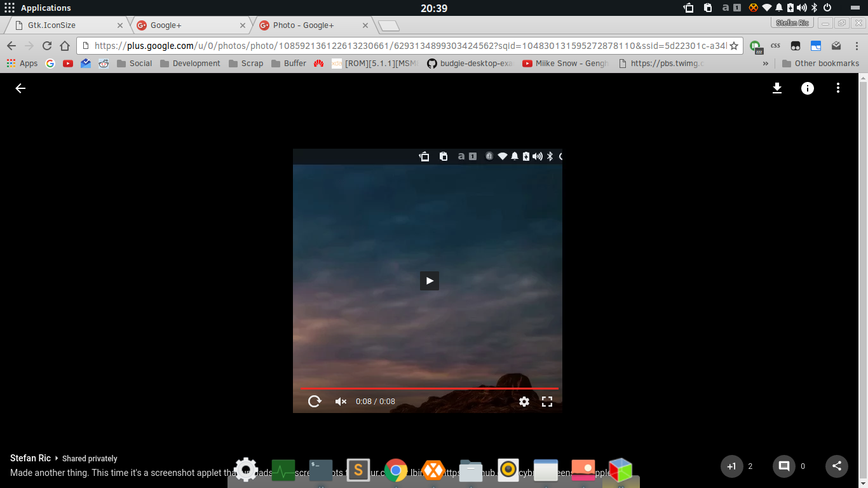Open the Files manager from the dock

click(471, 470)
